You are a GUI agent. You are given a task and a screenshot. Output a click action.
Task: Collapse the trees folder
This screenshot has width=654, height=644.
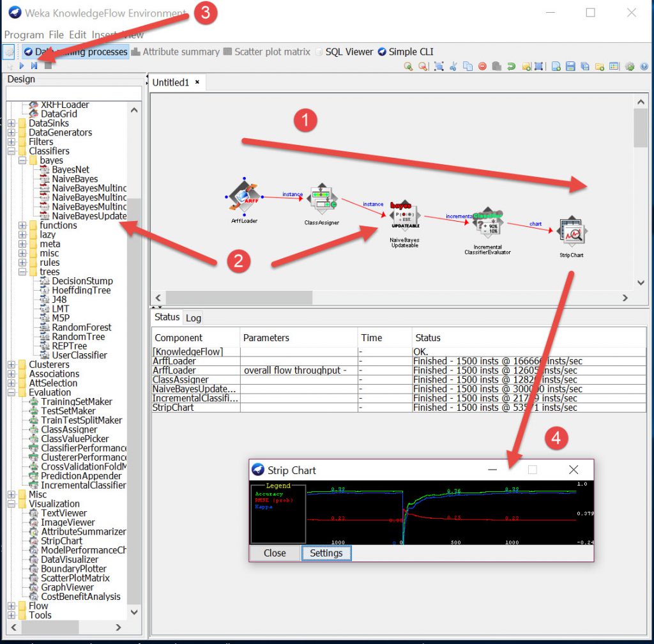(23, 272)
